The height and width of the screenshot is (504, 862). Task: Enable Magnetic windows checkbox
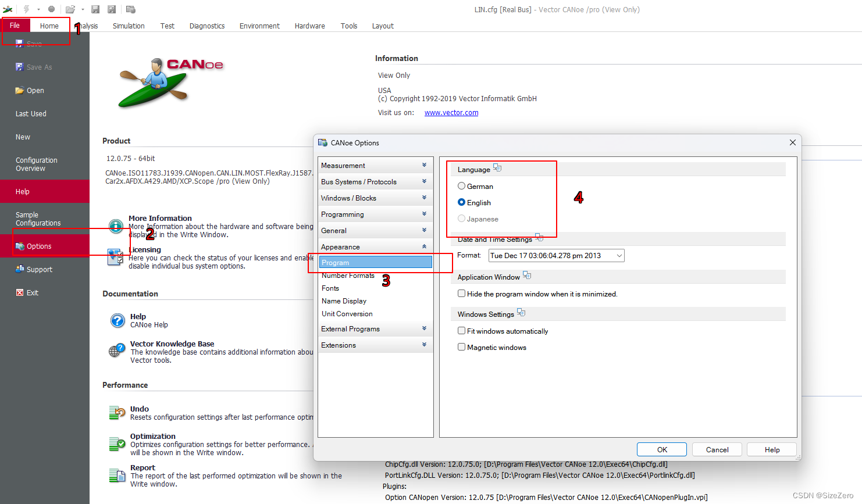pyautogui.click(x=461, y=347)
